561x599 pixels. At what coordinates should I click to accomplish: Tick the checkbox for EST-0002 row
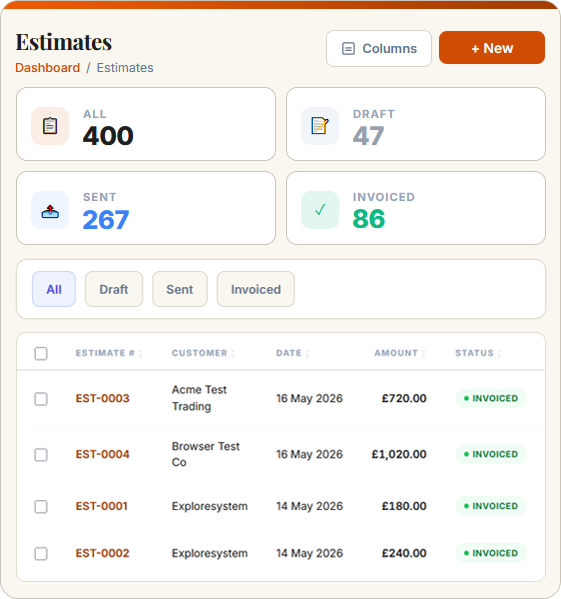(41, 554)
